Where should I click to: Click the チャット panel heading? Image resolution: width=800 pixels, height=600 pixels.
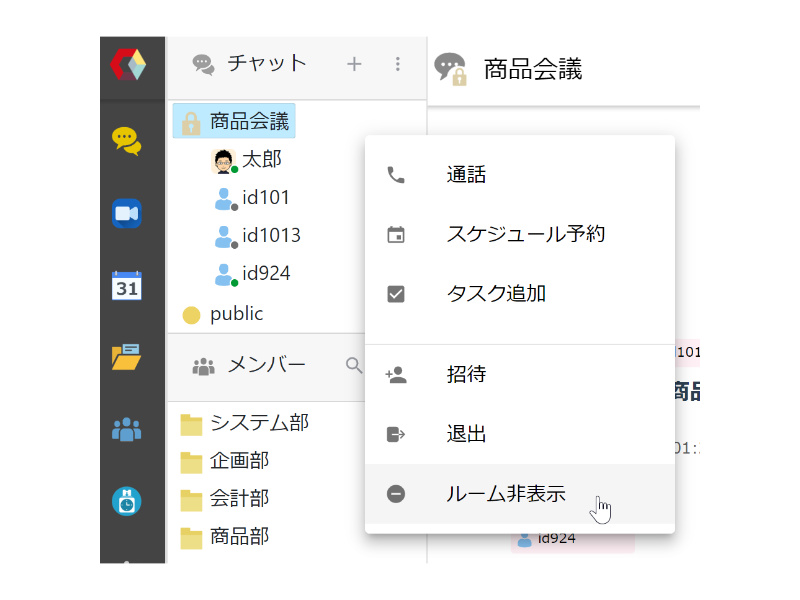pos(267,64)
